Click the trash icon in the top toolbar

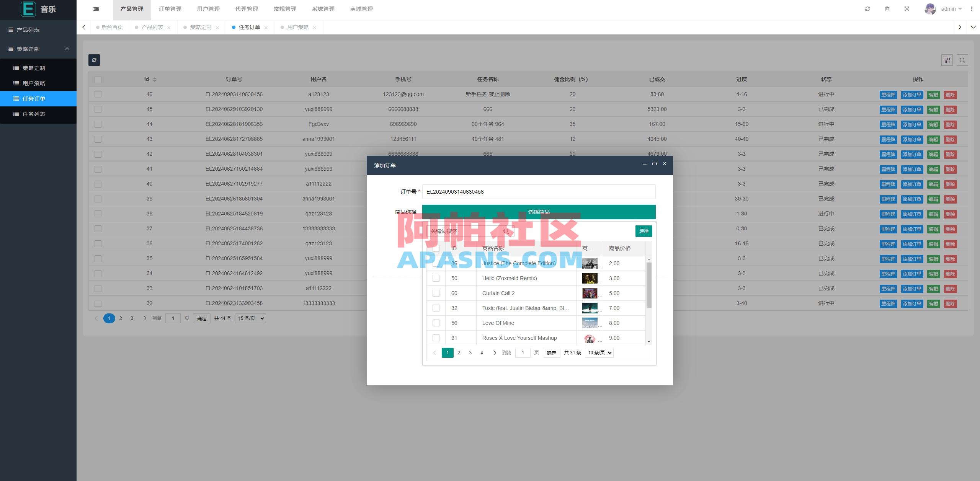coord(887,8)
